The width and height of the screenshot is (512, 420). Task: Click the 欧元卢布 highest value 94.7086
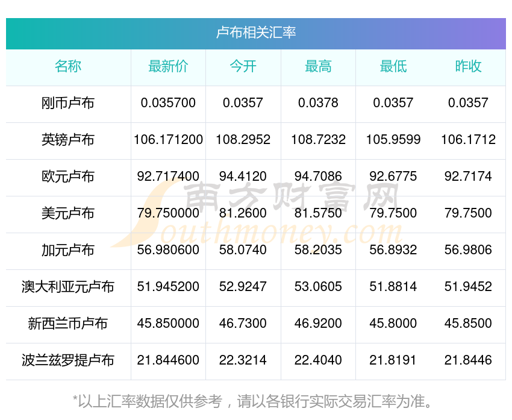pos(318,177)
